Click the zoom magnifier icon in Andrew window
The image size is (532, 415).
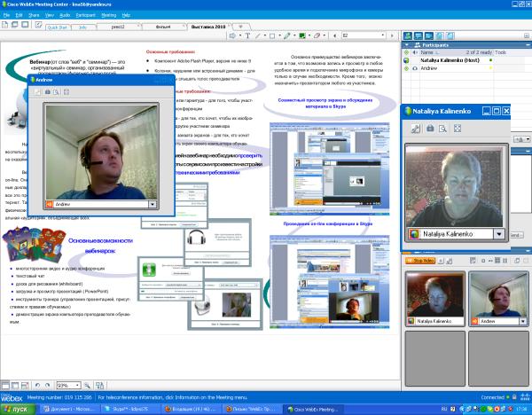56,92
